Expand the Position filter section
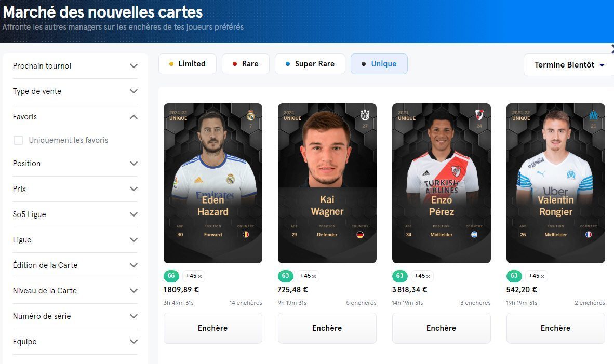The height and width of the screenshot is (364, 614). 75,163
